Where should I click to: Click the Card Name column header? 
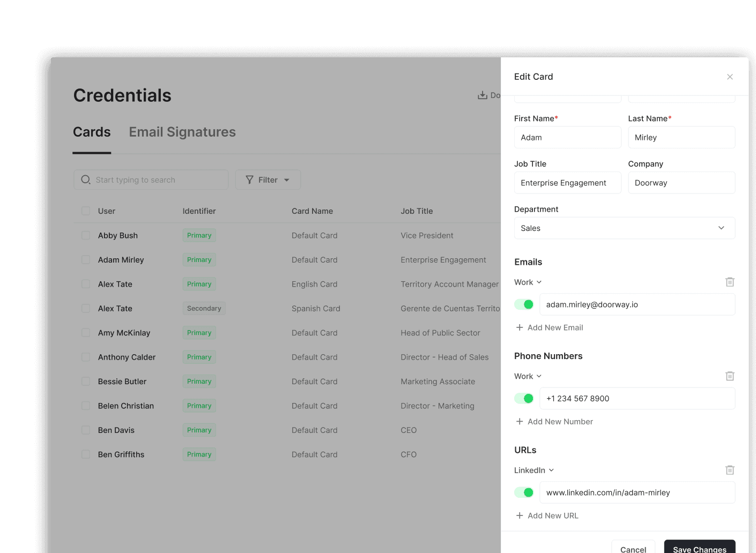click(312, 211)
